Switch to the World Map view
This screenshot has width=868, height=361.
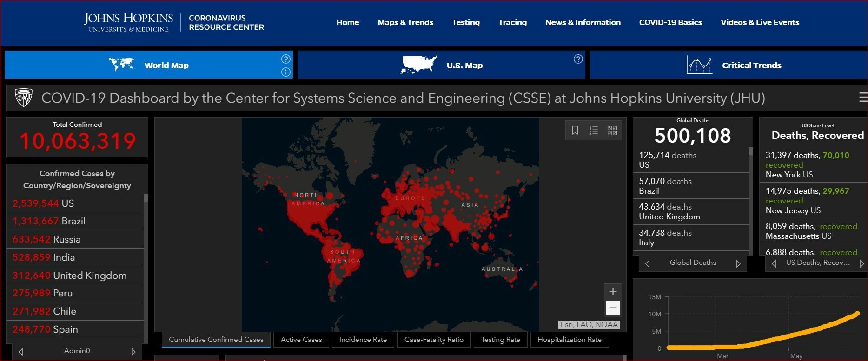point(149,65)
